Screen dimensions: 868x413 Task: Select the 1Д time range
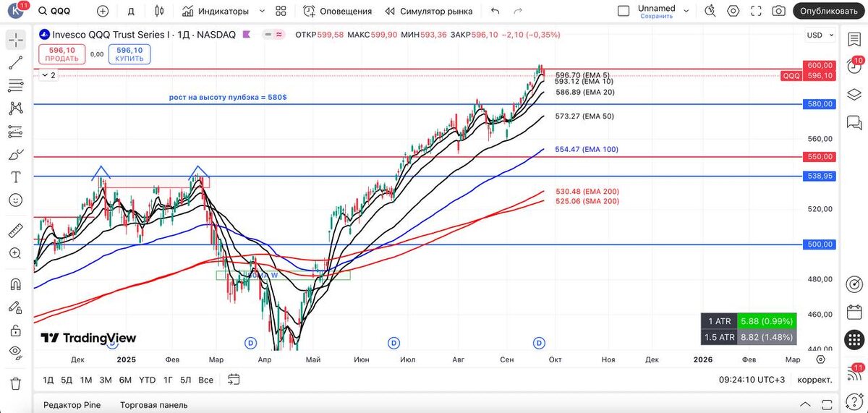[48, 380]
